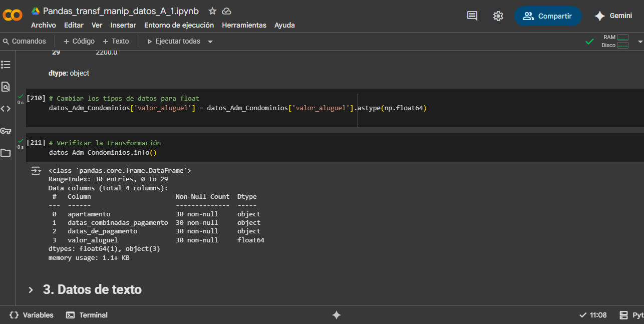Open the settings gear icon
Screen dimensions: 644x324
[498, 16]
